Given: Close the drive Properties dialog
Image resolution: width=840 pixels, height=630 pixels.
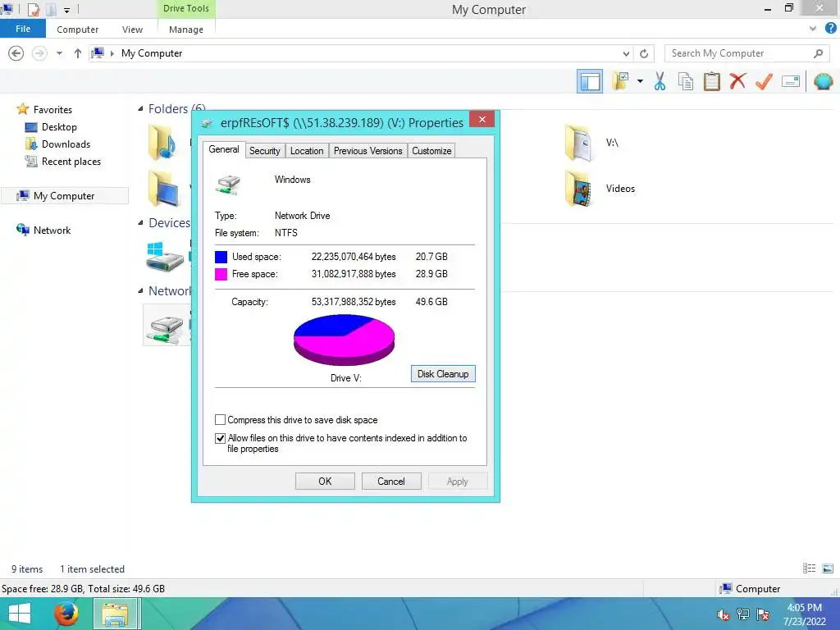Looking at the screenshot, I should coord(482,119).
